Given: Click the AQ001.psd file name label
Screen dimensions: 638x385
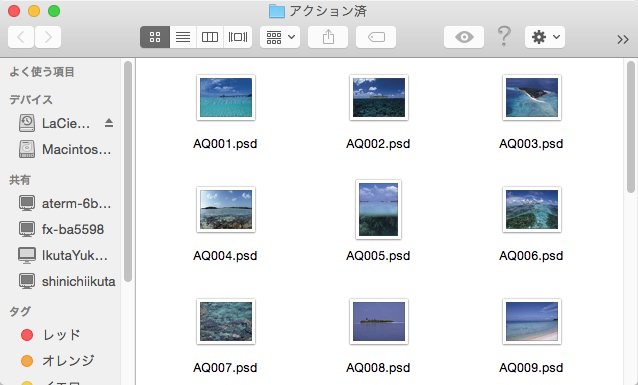Looking at the screenshot, I should click(x=225, y=144).
